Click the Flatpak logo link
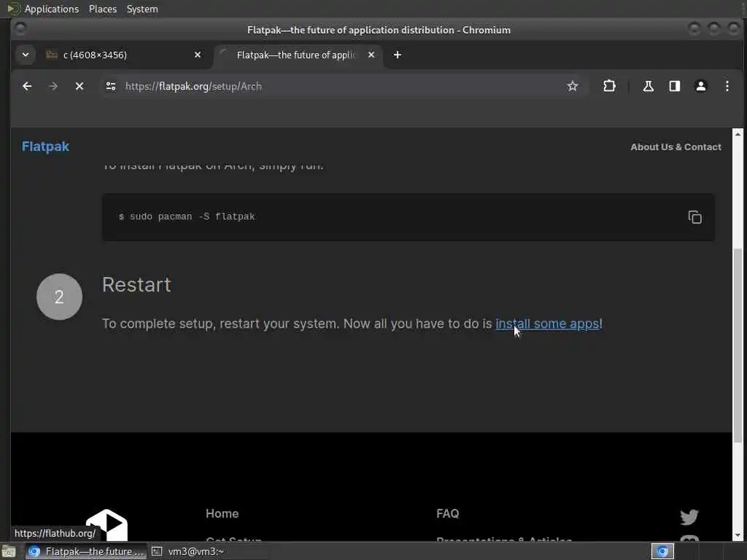 pyautogui.click(x=46, y=147)
